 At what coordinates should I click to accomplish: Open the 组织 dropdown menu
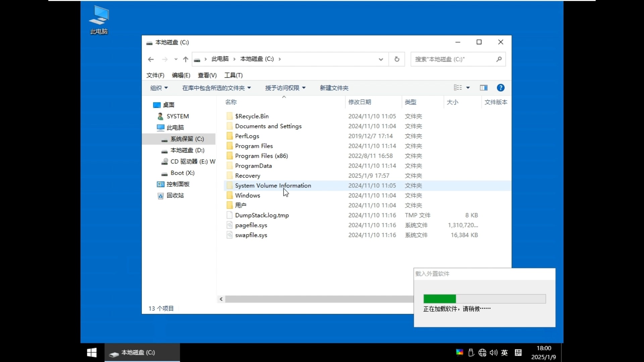pyautogui.click(x=159, y=88)
